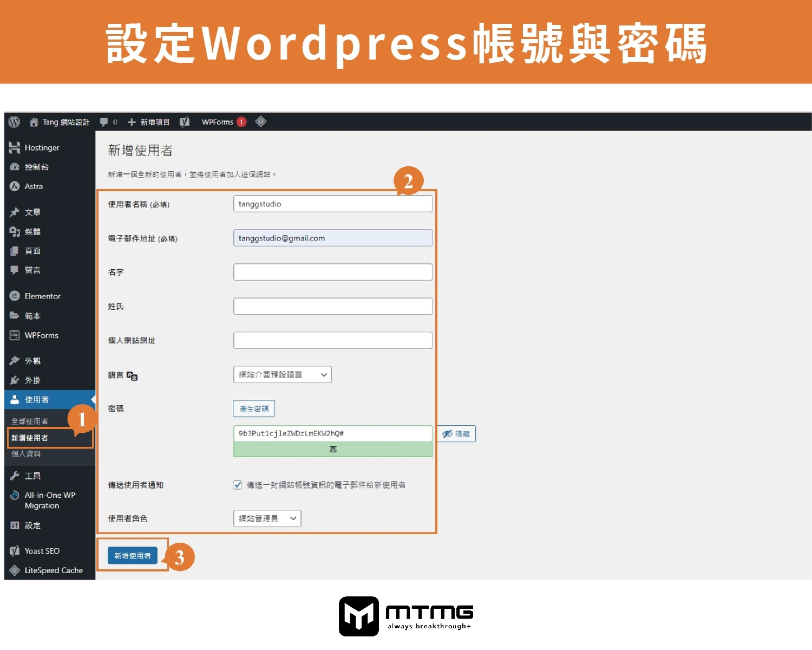Click the WordPress logo in the top bar
The width and height of the screenshot is (812, 650).
tap(14, 121)
